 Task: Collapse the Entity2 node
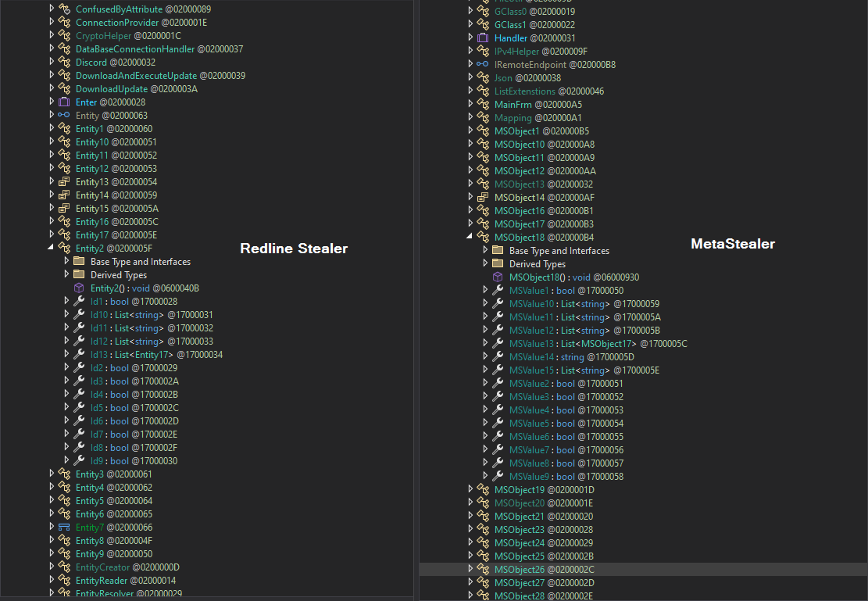[51, 248]
